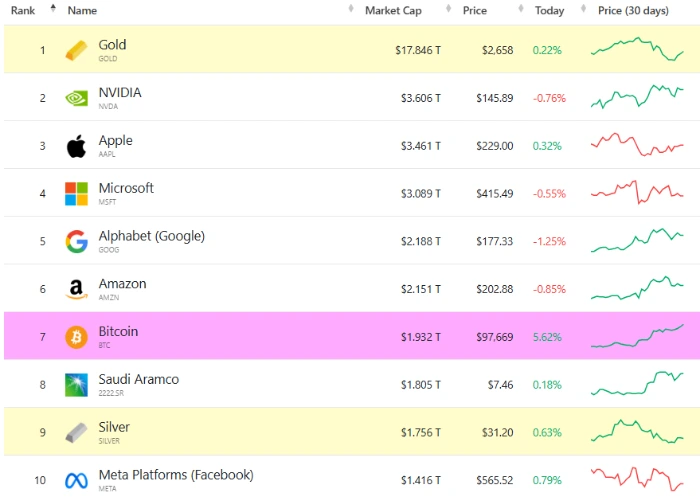Click the Saudi Aramco logo icon
This screenshot has width=700, height=502.
coord(76,385)
